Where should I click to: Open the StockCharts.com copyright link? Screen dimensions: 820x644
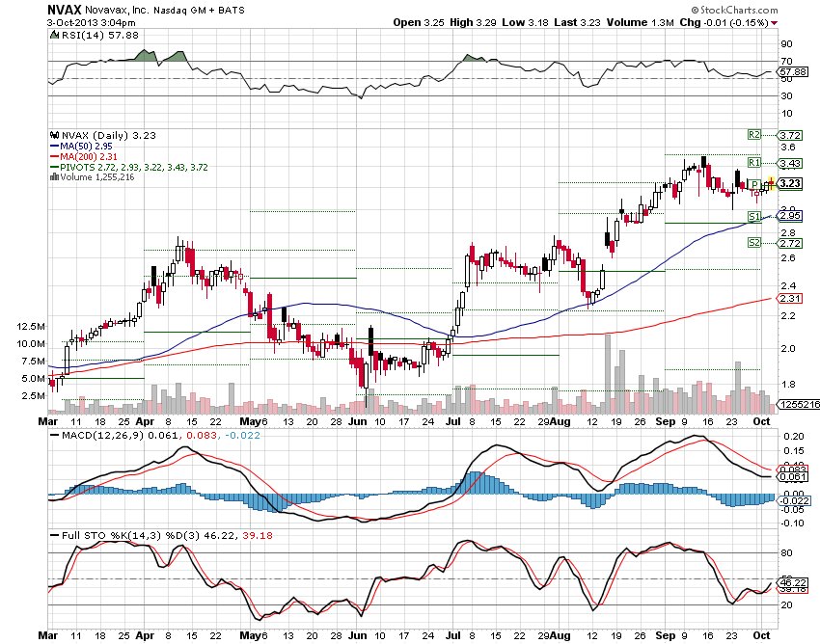pyautogui.click(x=734, y=10)
